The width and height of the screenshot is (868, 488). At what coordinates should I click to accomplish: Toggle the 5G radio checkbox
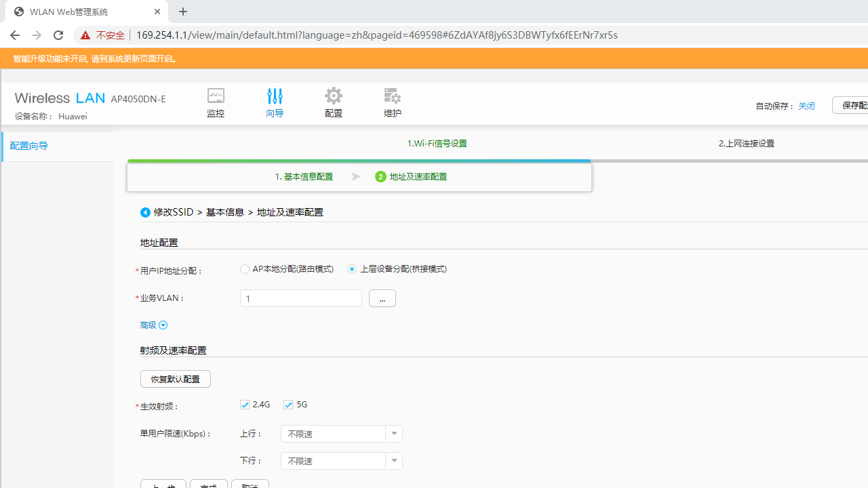288,405
